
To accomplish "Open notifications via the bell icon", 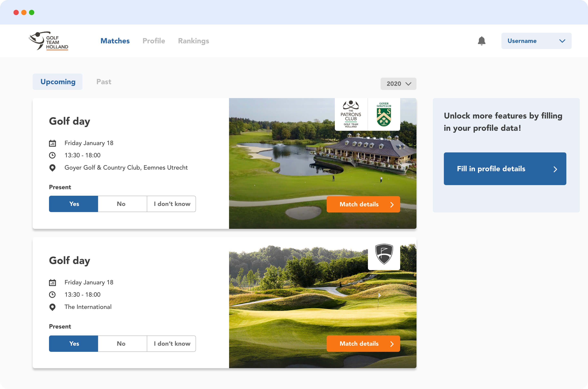I will (x=481, y=41).
